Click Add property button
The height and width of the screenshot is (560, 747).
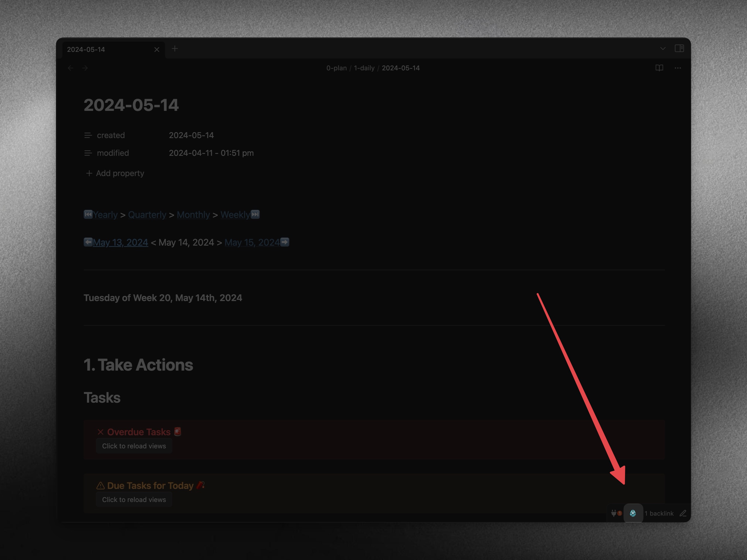click(115, 173)
